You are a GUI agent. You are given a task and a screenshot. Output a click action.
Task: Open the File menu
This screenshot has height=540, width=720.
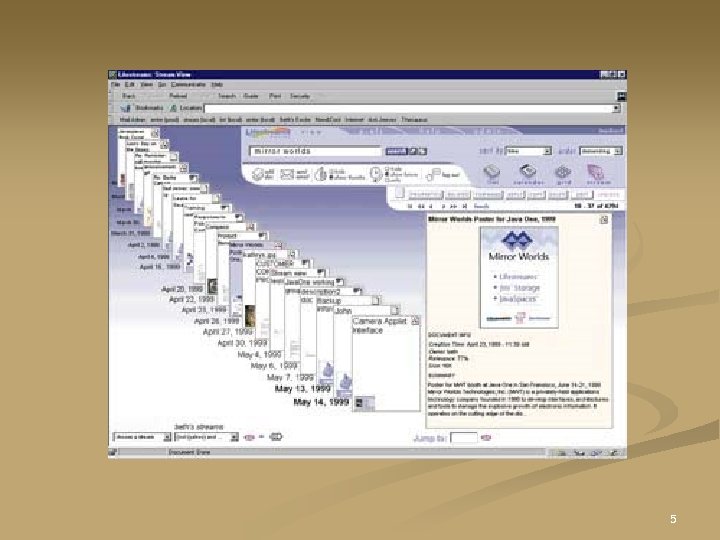pos(115,85)
